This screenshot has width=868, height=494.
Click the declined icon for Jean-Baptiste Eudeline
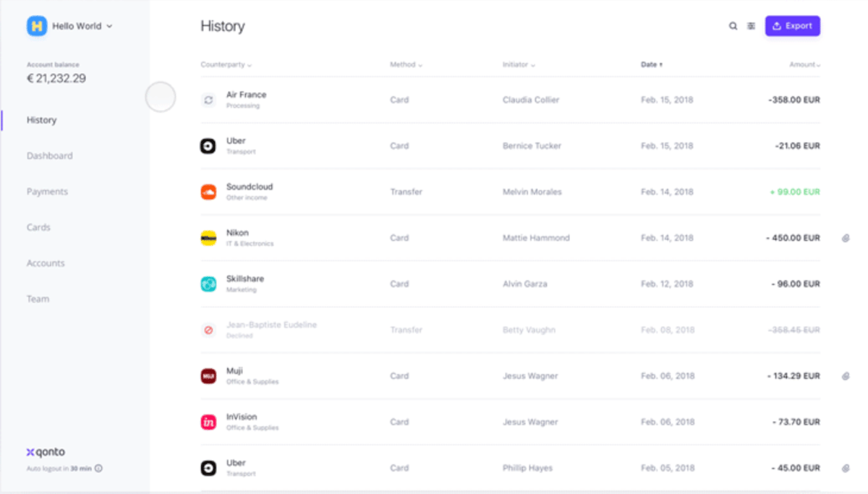[x=208, y=330]
